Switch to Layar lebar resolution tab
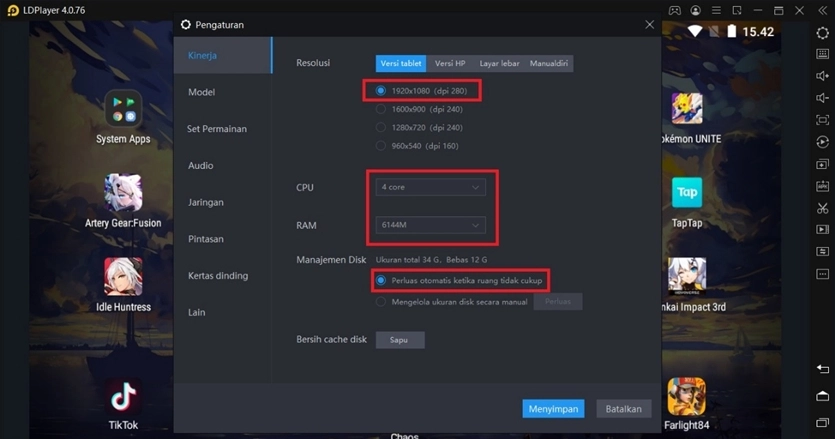This screenshot has width=835, height=439. tap(499, 63)
